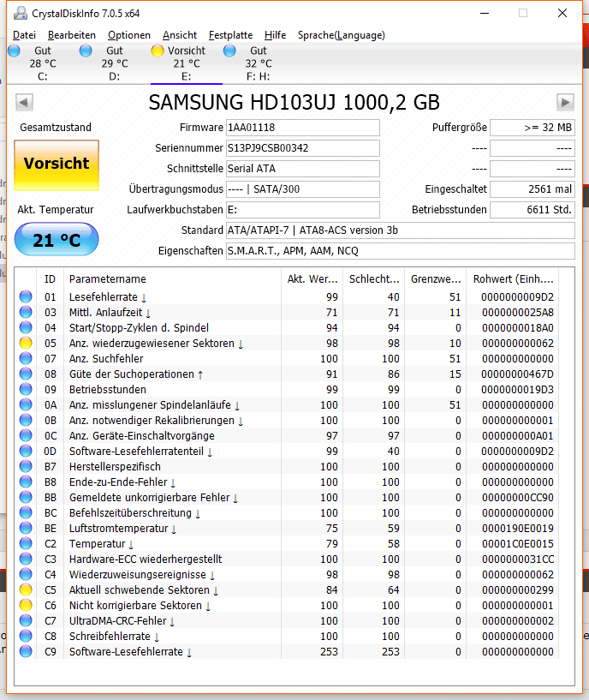Click the yellow Vorsicht health status button
This screenshot has height=700, width=589.
click(57, 165)
